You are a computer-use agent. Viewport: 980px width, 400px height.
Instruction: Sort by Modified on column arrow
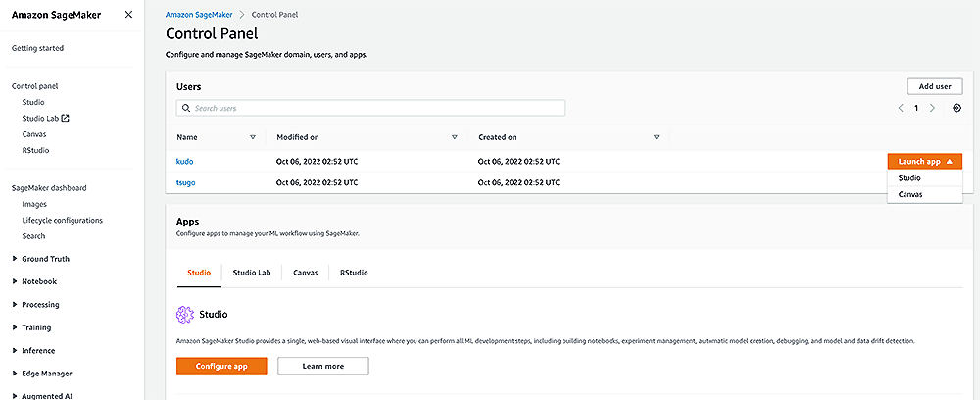455,137
